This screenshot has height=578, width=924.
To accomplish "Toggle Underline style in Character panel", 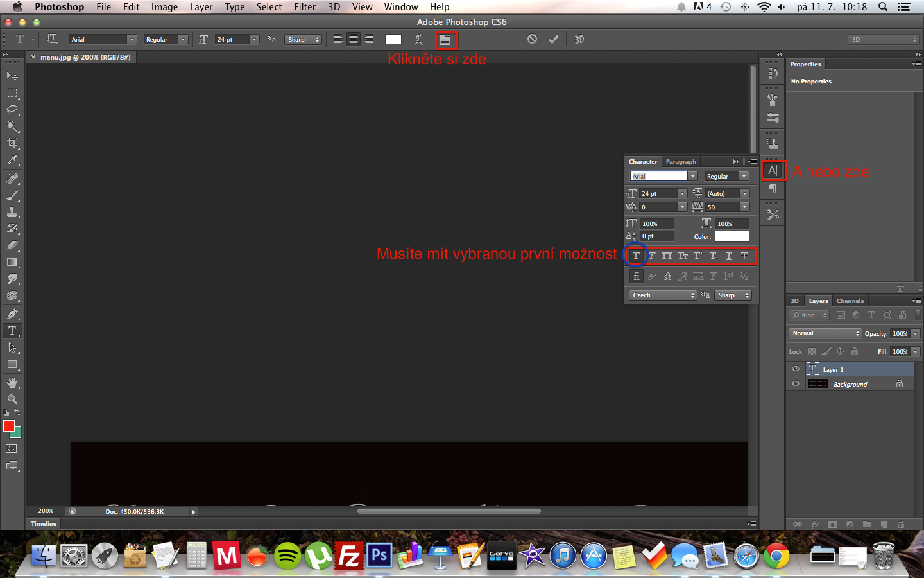I will [729, 256].
